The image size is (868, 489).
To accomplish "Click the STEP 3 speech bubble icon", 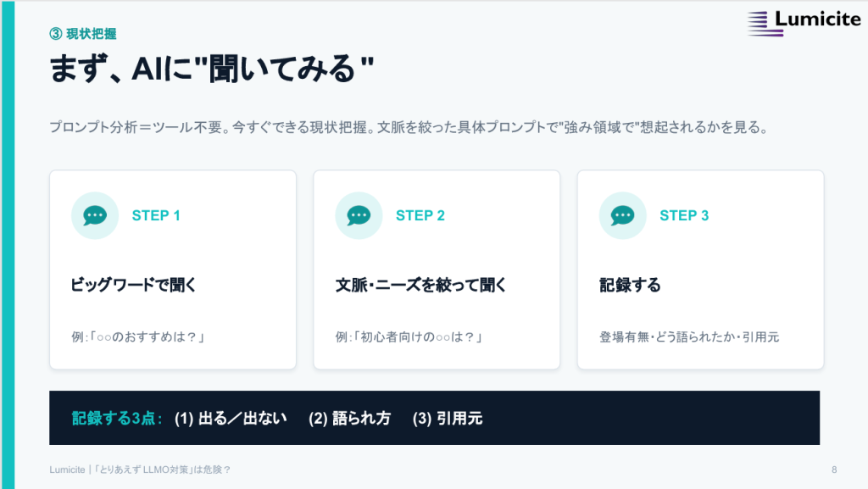I will pos(623,215).
